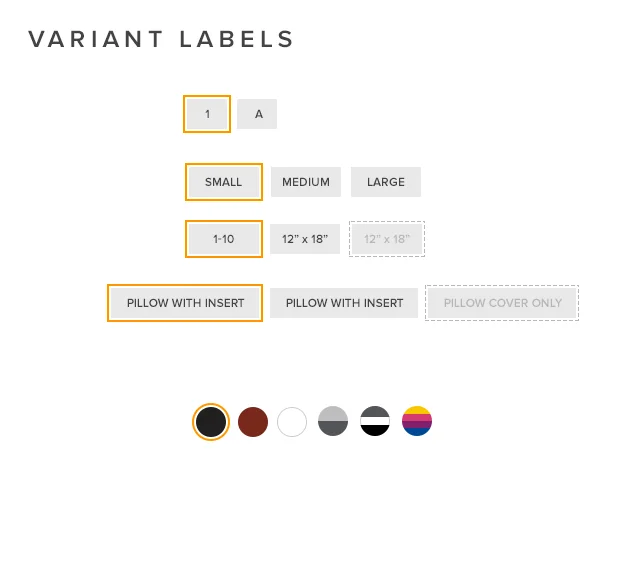Screen dimensions: 636x580
Task: Pick the white color swatch
Action: click(x=292, y=422)
